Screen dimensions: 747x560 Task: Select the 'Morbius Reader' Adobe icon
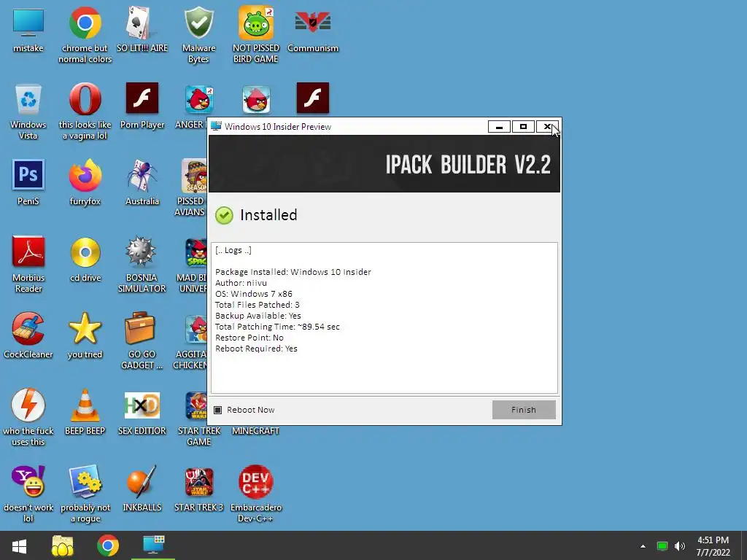point(28,252)
